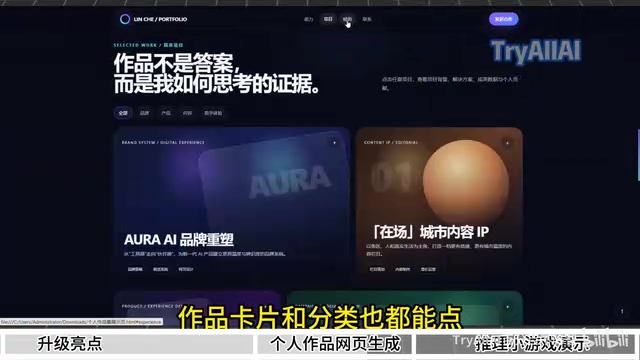Click the AURA AI 品牌重塑 title
This screenshot has width=640, height=360.
click(179, 240)
